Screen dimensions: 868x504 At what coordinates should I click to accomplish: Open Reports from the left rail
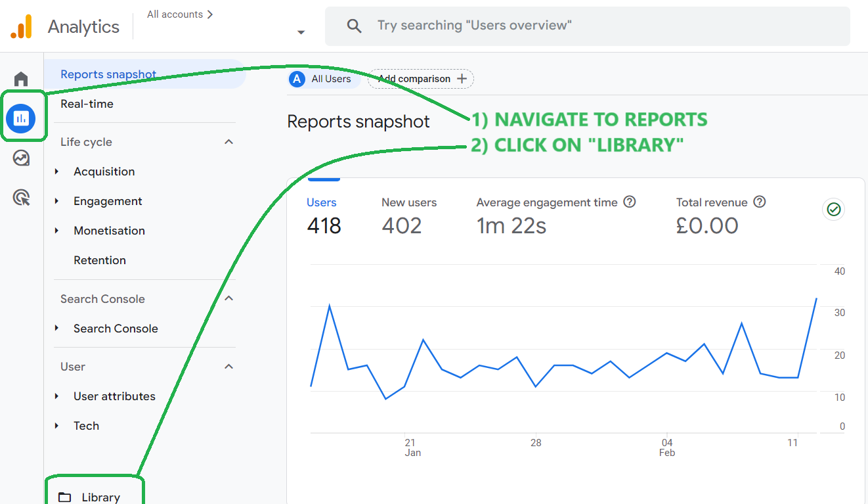21,118
